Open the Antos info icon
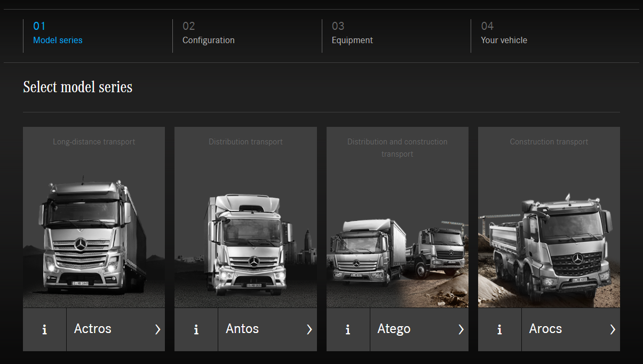This screenshot has height=364, width=643. (x=196, y=329)
